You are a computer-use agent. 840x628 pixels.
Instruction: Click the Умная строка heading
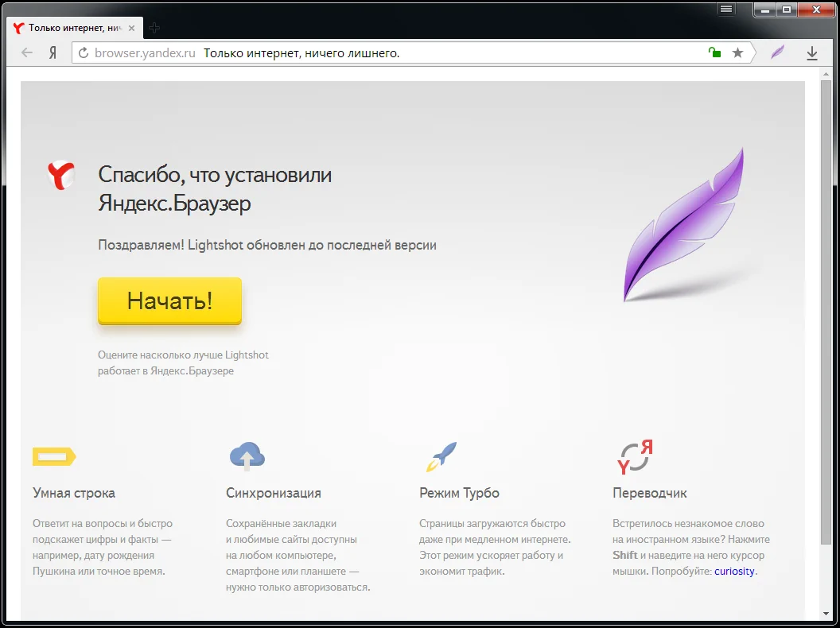74,493
